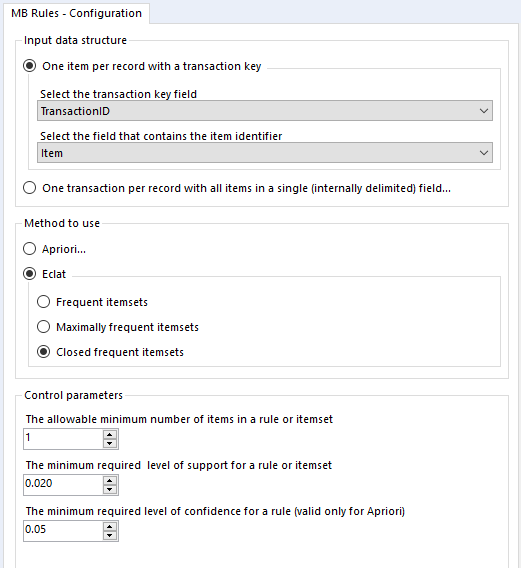Click the minimum confidence value field 0.05
The width and height of the screenshot is (521, 568).
click(x=63, y=531)
